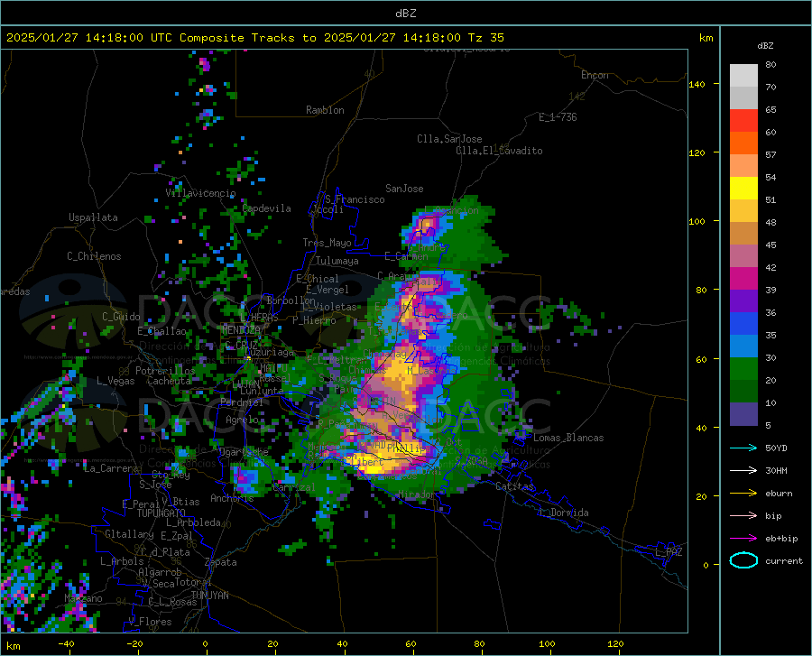Select the red 65 dBZ color swatch
812x656 pixels.
(743, 121)
